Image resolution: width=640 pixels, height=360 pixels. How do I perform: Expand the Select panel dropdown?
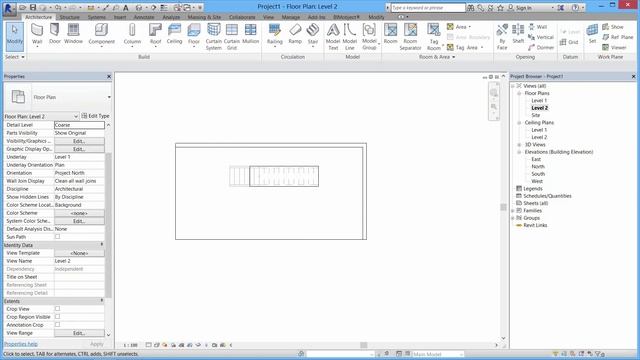tap(15, 57)
